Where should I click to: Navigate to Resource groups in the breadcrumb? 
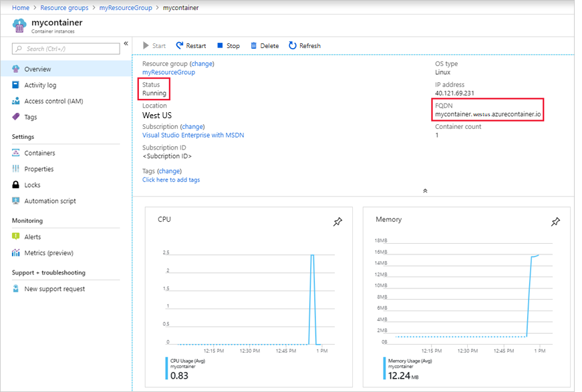pos(64,7)
